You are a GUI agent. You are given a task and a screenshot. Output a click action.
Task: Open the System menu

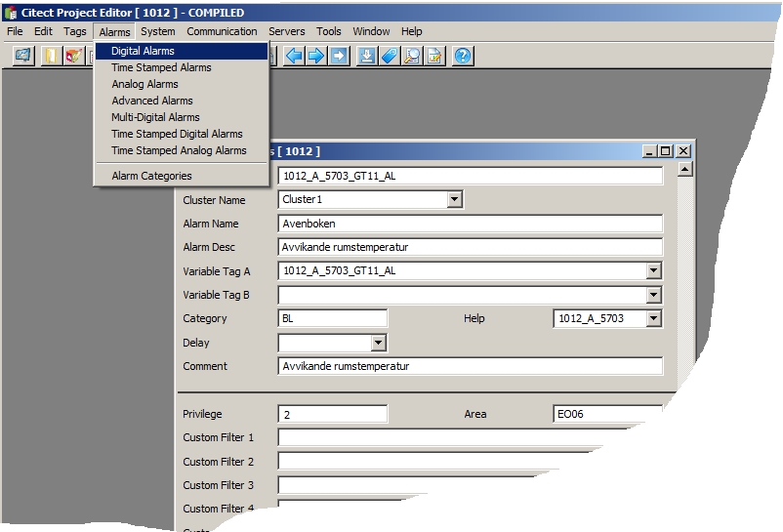158,31
